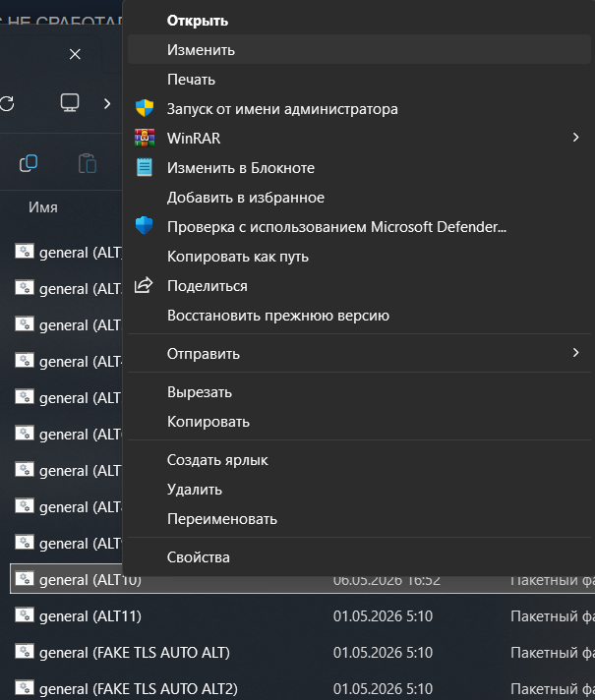Select general (FAKE TLS AUTO ALT) file
595x700 pixels.
pyautogui.click(x=135, y=652)
